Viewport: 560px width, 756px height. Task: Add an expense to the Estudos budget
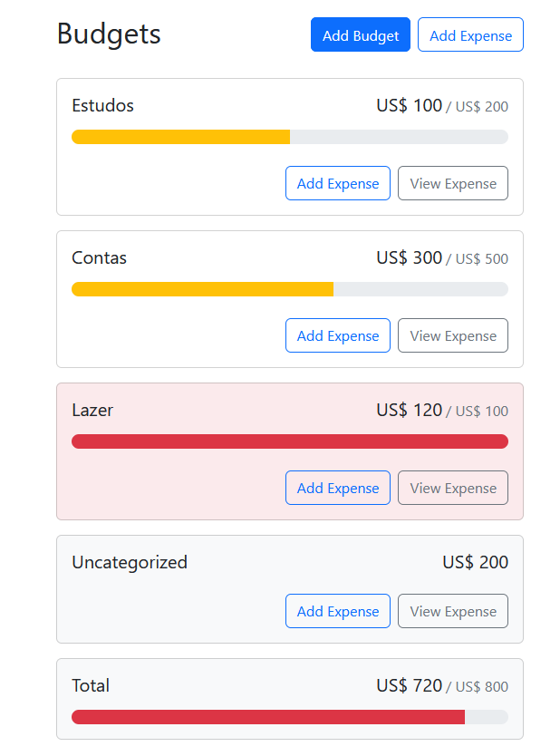click(x=337, y=183)
